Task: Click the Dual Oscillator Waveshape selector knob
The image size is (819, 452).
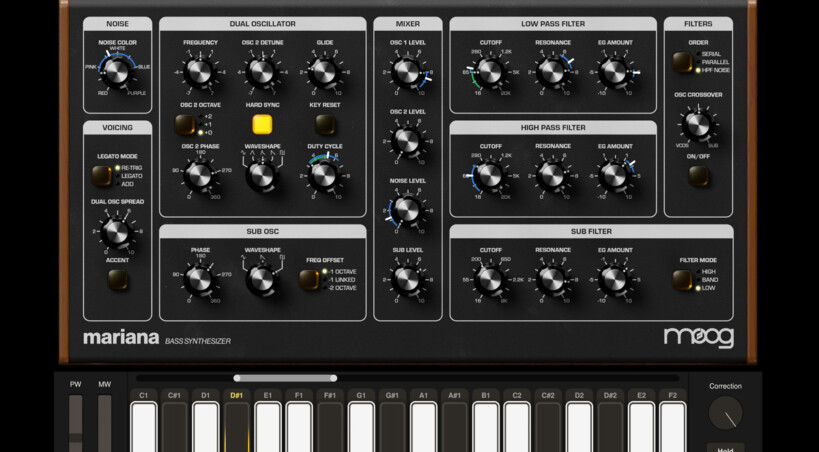Action: tap(262, 176)
